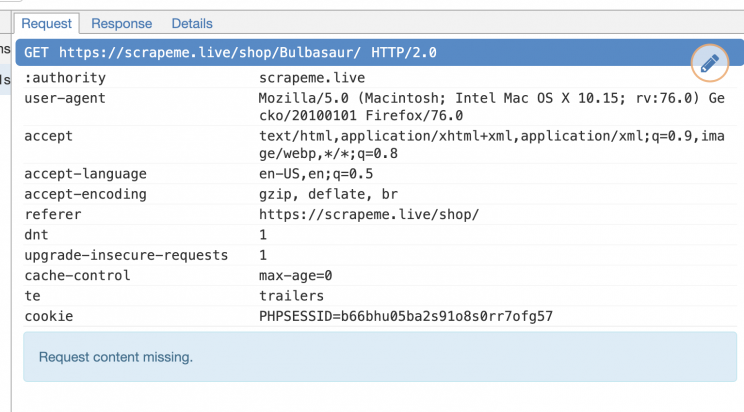The width and height of the screenshot is (744, 412).
Task: Switch to the Request tab
Action: coord(46,23)
